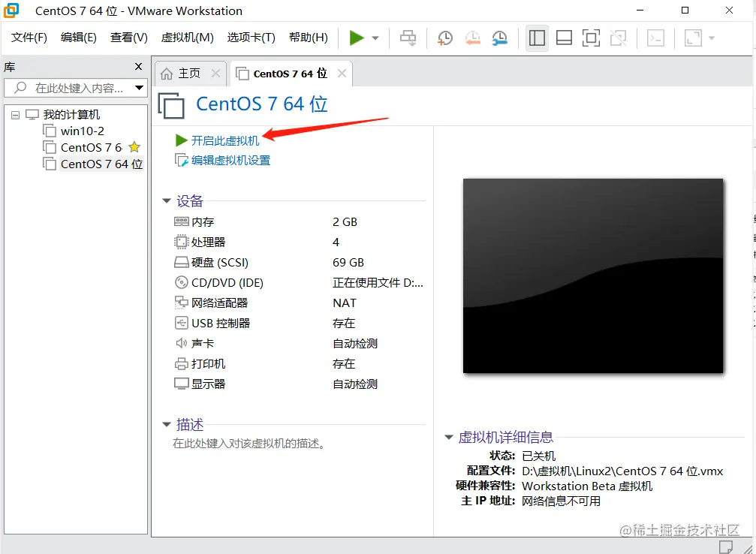Open the snapshot manager
Viewport: 756px width, 554px height.
coord(498,38)
